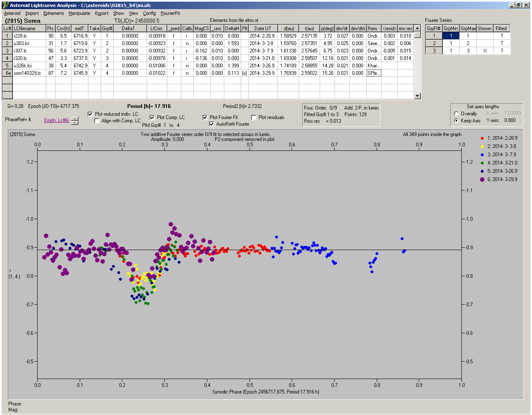This screenshot has height=415, width=532.
Task: Click MagCS value -0.162 in row 3
Action: pyautogui.click(x=202, y=50)
